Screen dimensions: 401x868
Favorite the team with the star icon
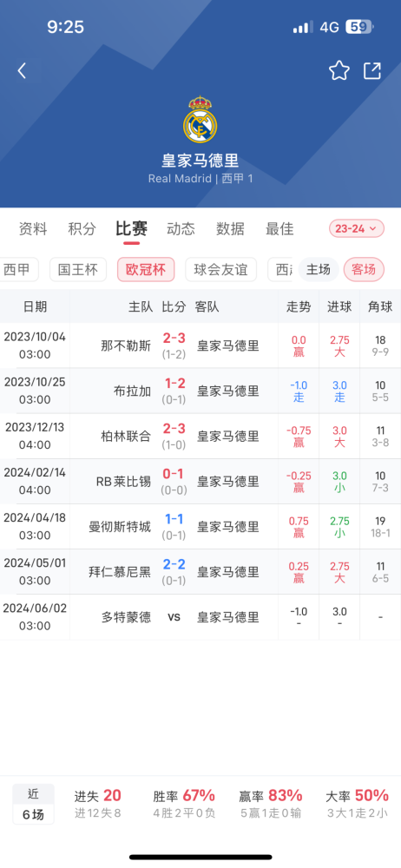tap(339, 71)
